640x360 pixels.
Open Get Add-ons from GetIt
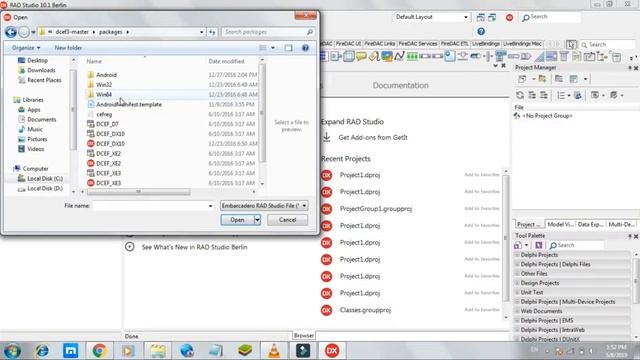click(x=373, y=138)
